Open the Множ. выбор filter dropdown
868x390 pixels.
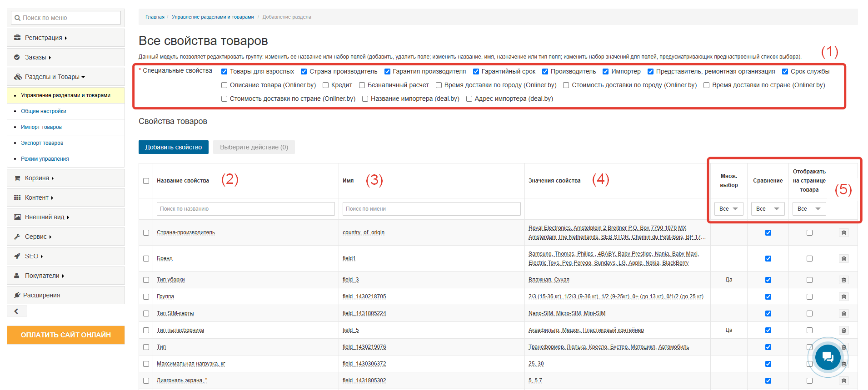tap(729, 209)
